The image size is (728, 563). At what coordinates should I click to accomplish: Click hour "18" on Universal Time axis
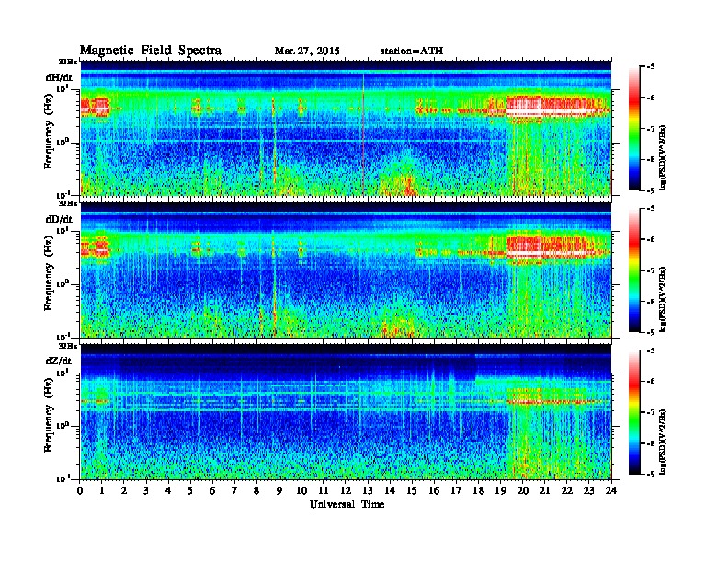[478, 491]
